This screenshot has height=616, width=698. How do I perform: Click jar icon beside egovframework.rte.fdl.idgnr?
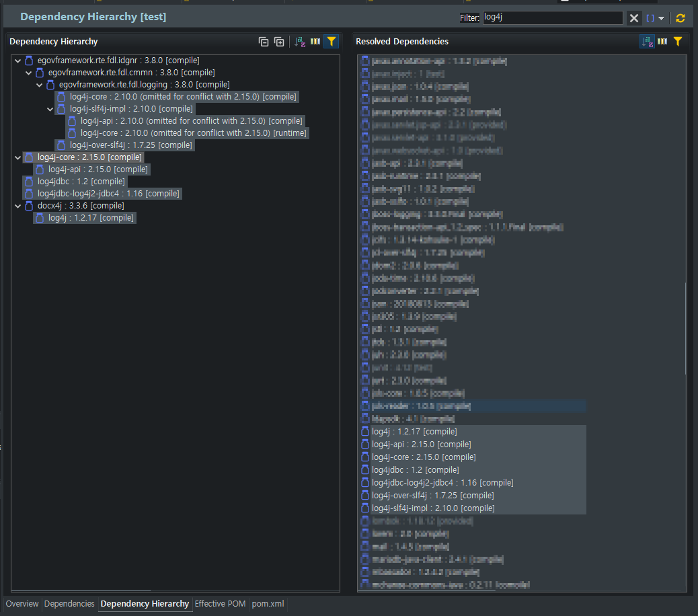coord(29,61)
